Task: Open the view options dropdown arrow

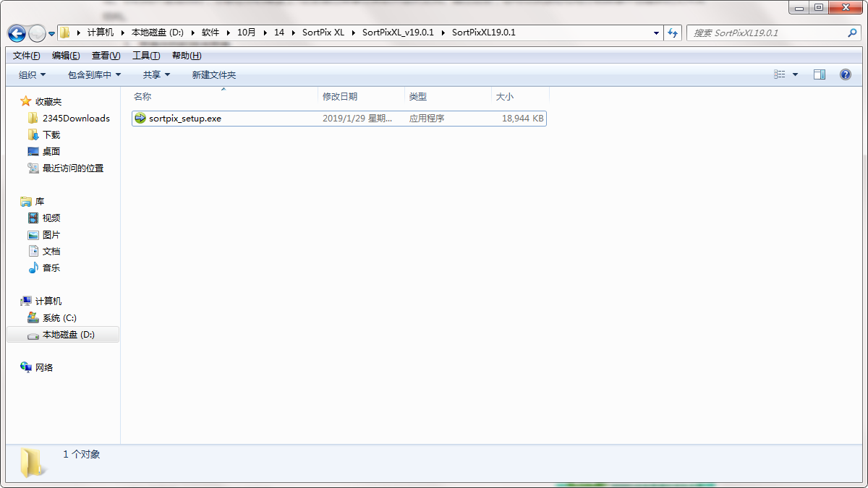Action: [x=796, y=74]
